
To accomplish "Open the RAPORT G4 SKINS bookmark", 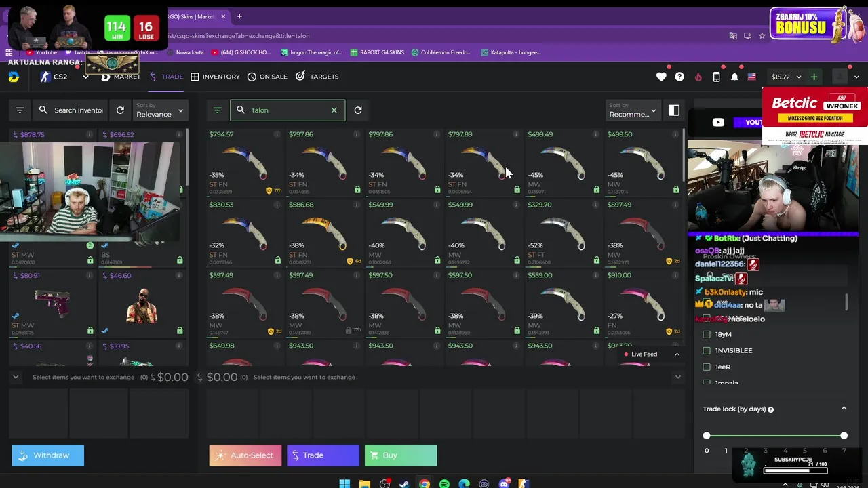I will [376, 52].
